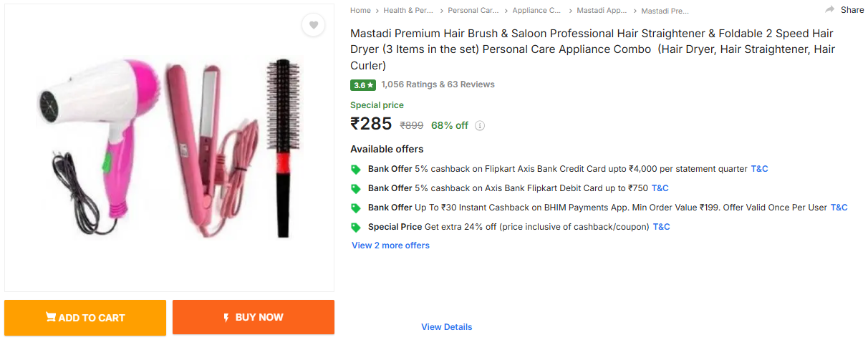Click the BHIM offer green tag icon
This screenshot has width=868, height=350.
355,208
